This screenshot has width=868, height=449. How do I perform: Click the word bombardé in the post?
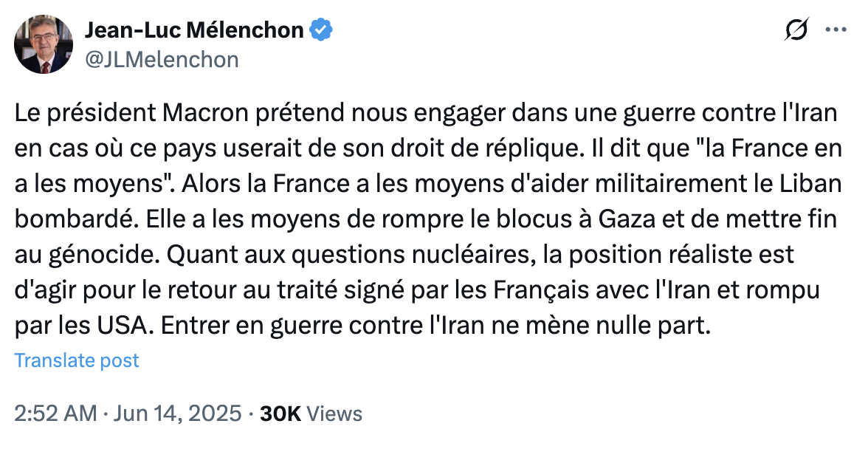tap(77, 219)
